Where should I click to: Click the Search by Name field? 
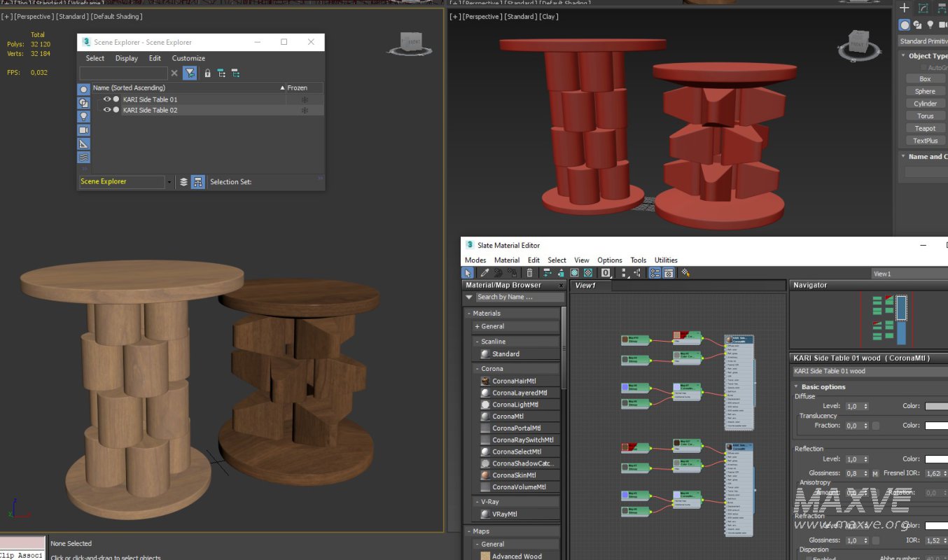(x=519, y=297)
